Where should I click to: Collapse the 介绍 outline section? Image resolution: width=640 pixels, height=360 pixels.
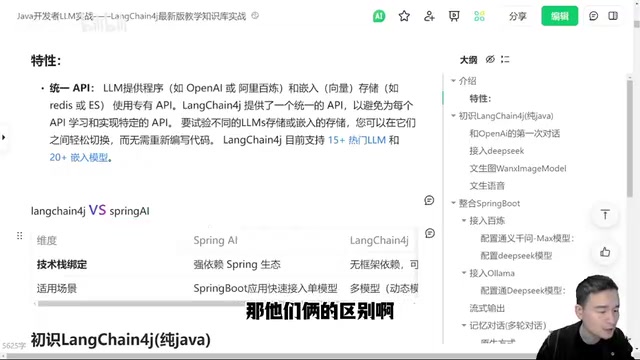click(x=453, y=81)
